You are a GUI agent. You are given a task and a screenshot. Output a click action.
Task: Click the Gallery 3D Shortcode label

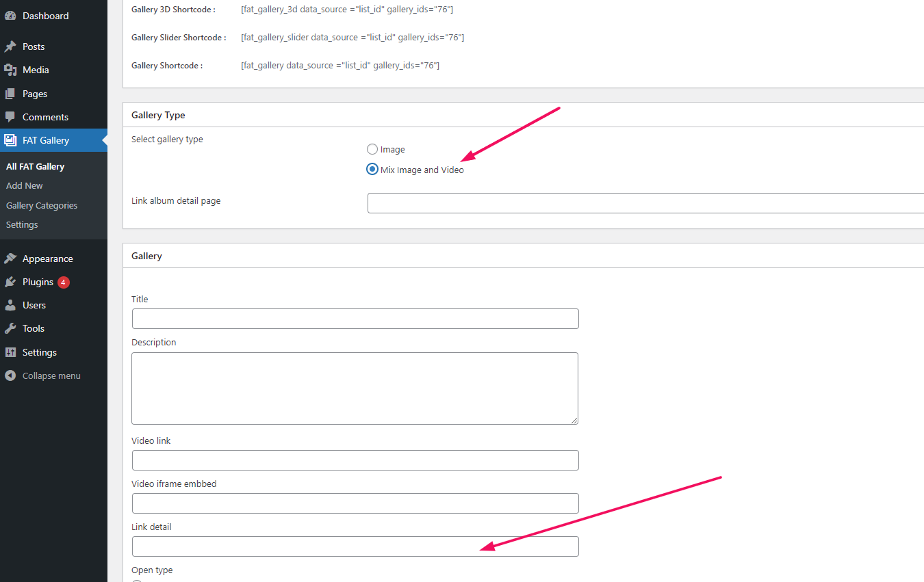click(x=173, y=10)
